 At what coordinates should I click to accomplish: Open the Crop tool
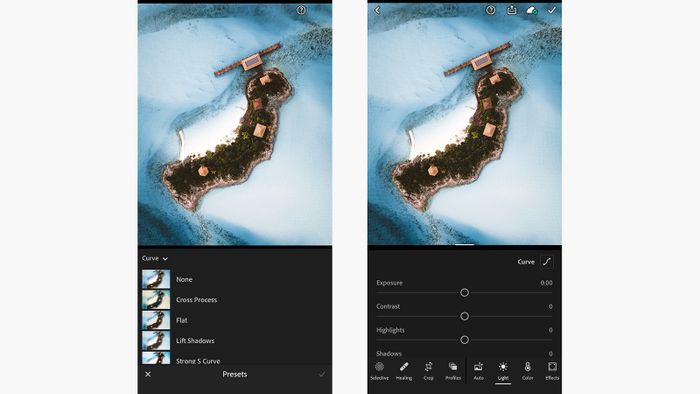(429, 371)
